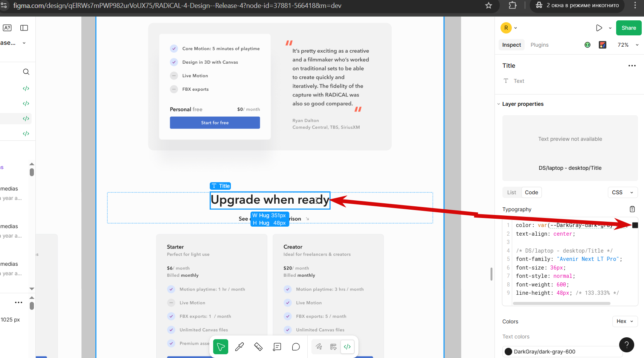Bookmark this page with the star icon

[x=488, y=5]
